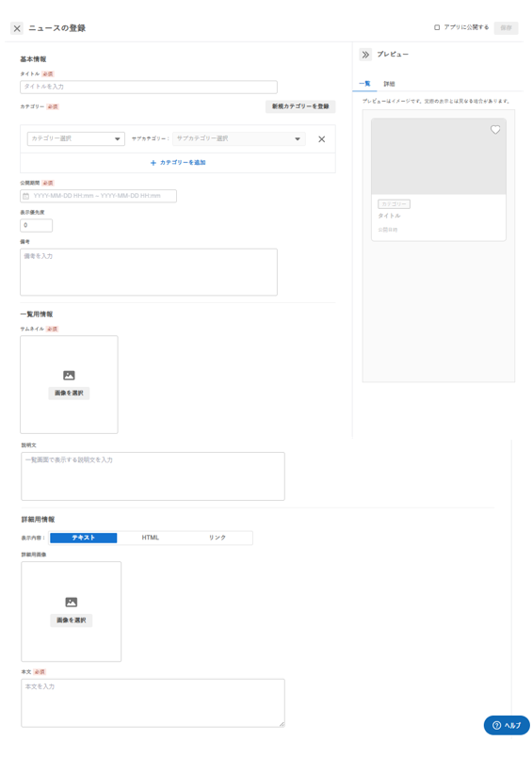Click the 画像を選択 button for the thumbnail
The height and width of the screenshot is (757, 532).
click(69, 393)
